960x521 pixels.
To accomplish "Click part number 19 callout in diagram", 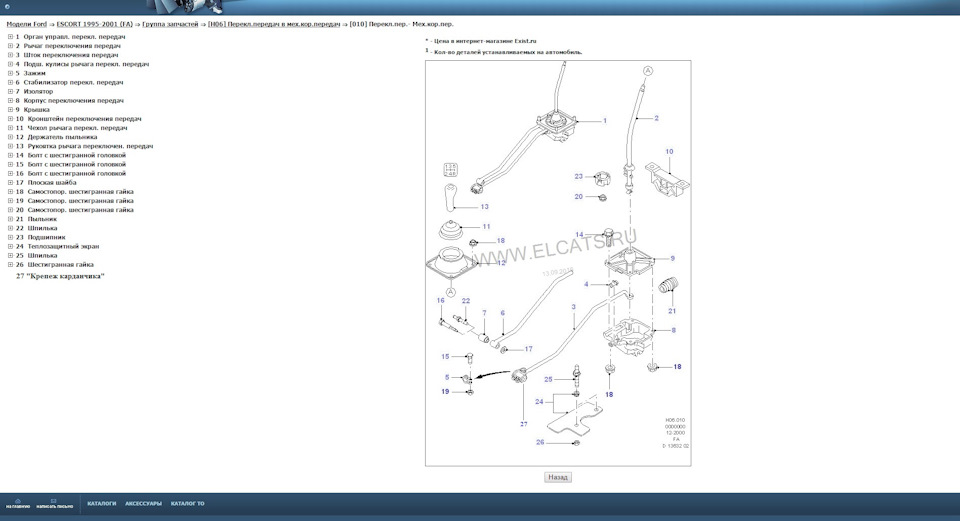I will click(445, 391).
